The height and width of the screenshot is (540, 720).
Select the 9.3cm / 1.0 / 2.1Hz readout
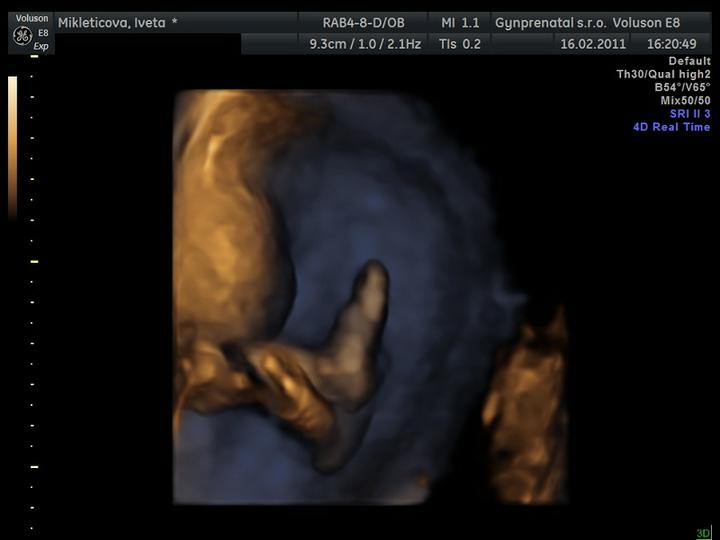tap(363, 44)
